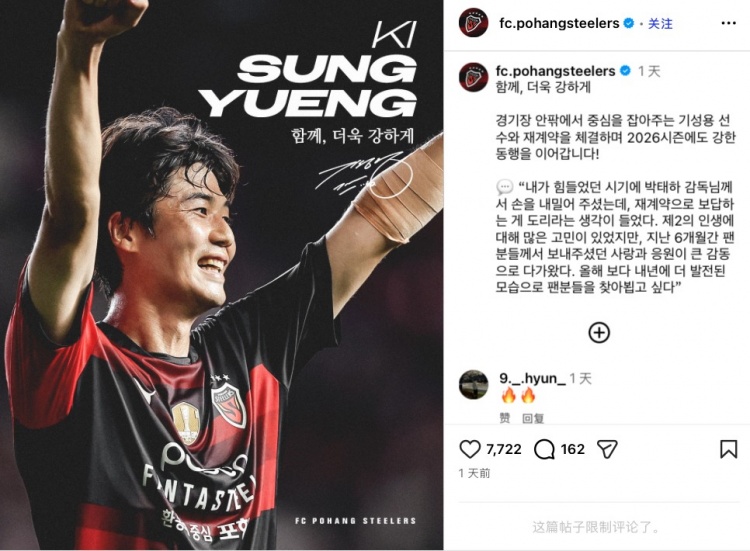Click the Ki Sung Yueng post image

221,275
